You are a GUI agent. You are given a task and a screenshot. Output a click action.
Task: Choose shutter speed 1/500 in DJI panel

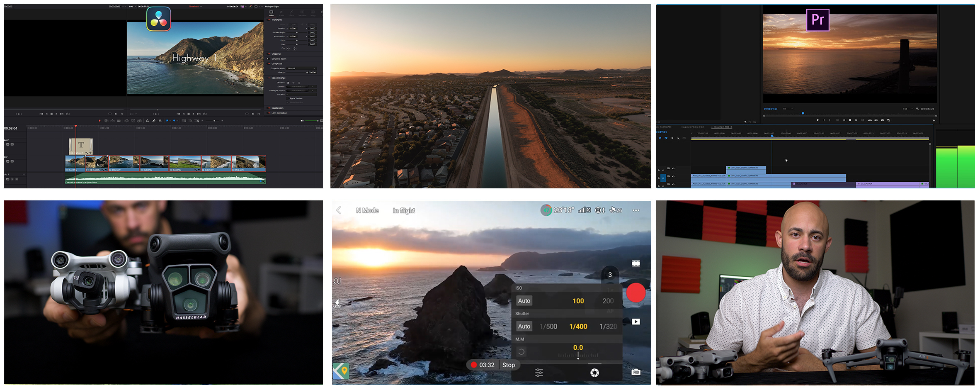(x=548, y=327)
